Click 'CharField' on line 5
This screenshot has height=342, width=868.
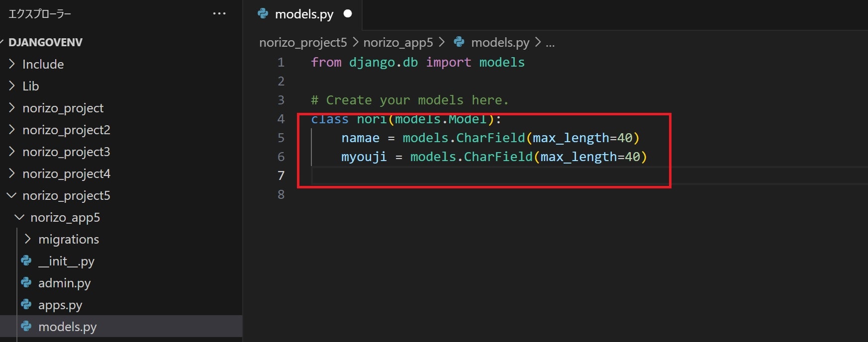pyautogui.click(x=490, y=138)
